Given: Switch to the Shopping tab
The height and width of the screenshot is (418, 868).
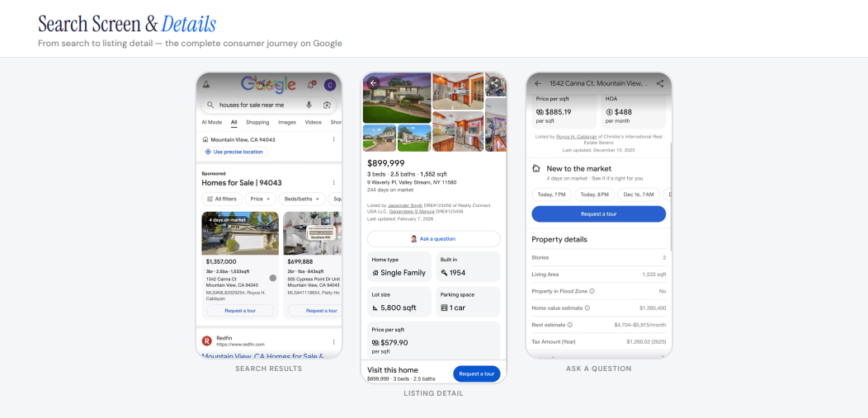Looking at the screenshot, I should [x=257, y=122].
